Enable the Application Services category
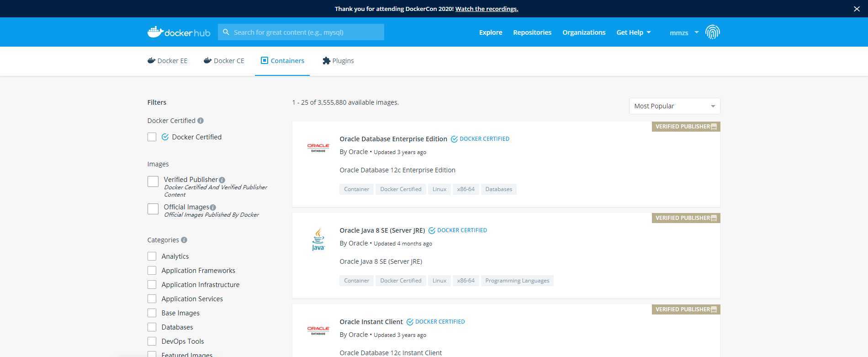868x357 pixels. [x=152, y=299]
